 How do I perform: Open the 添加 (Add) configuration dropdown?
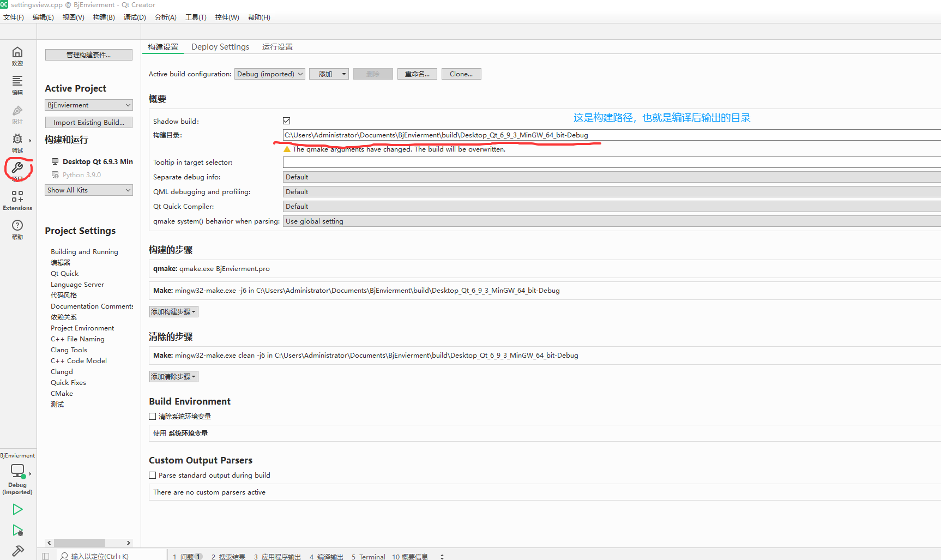pyautogui.click(x=329, y=74)
